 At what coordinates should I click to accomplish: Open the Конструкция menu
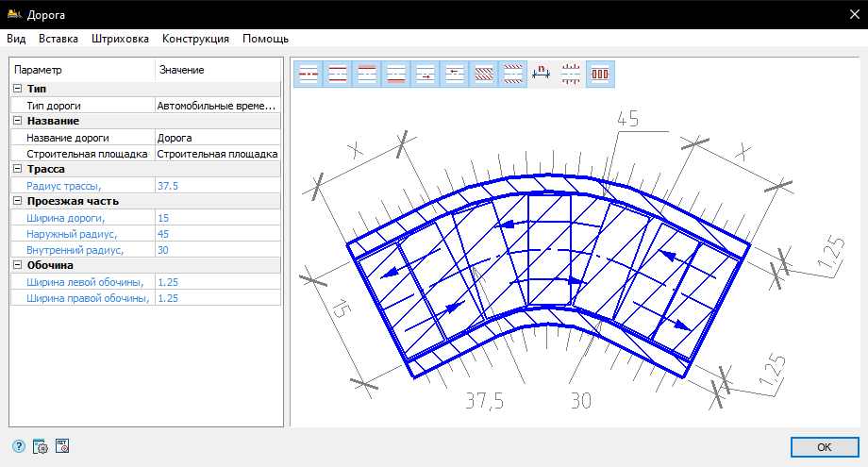tap(195, 39)
